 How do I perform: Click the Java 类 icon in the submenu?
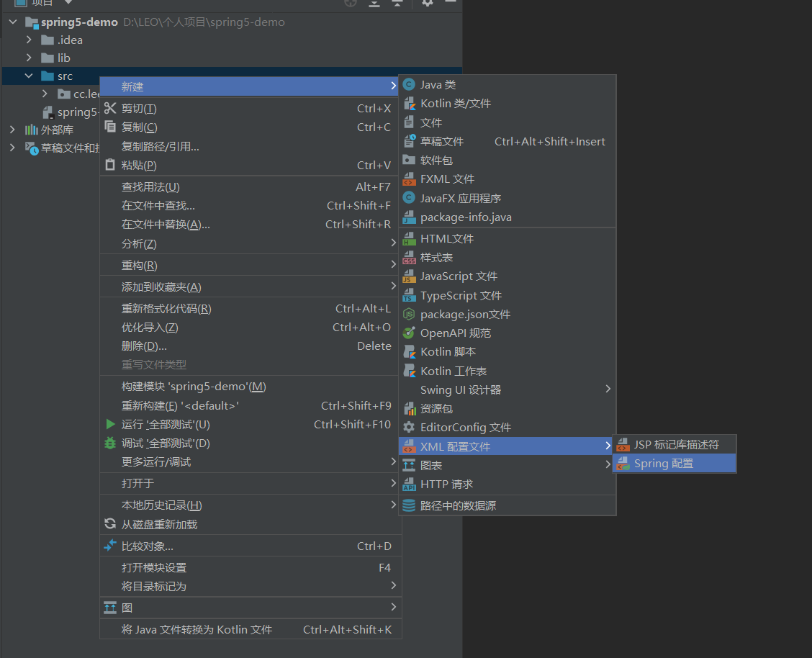[409, 85]
